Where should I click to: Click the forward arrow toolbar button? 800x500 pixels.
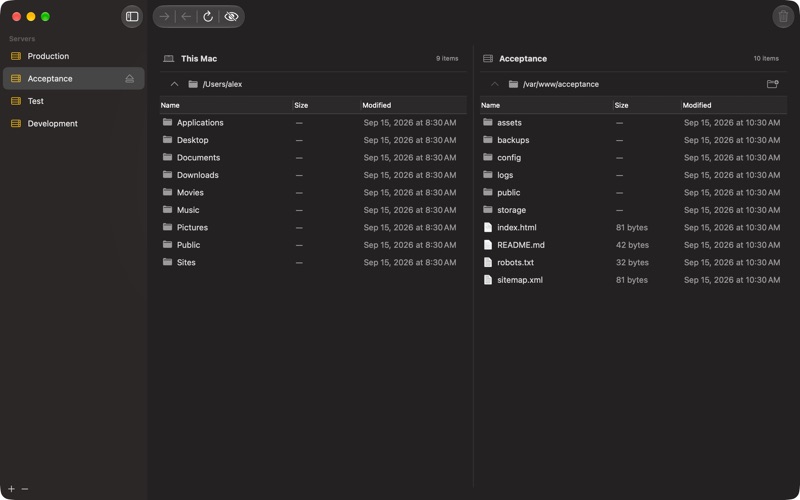[x=164, y=17]
